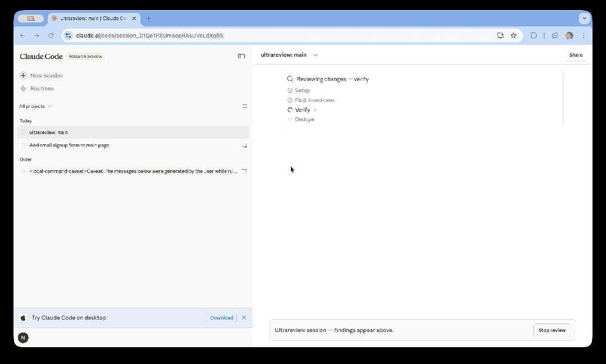Image resolution: width=606 pixels, height=364 pixels.
Task: Stop the ultrareview session
Action: click(x=552, y=330)
